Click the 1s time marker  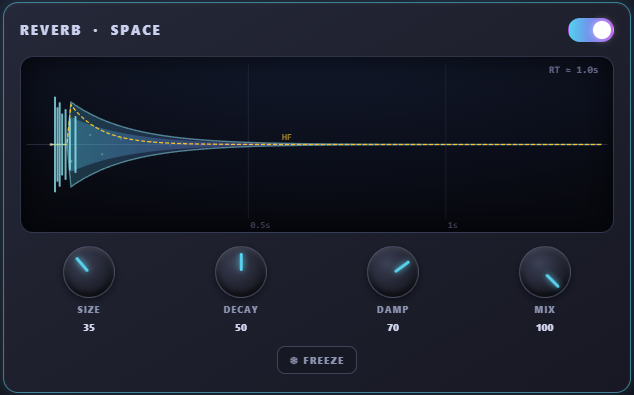452,225
